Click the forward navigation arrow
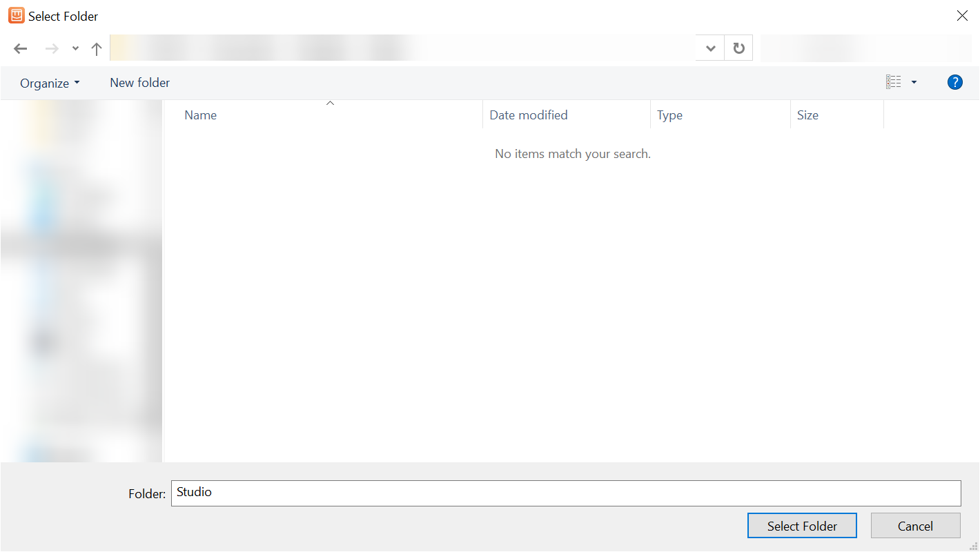 point(51,48)
